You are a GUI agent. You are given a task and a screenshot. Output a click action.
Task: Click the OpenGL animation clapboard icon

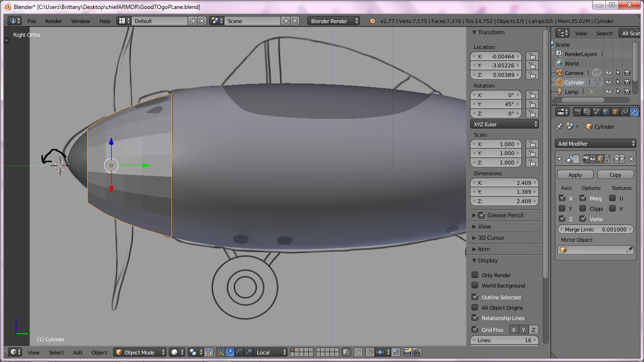[416, 352]
